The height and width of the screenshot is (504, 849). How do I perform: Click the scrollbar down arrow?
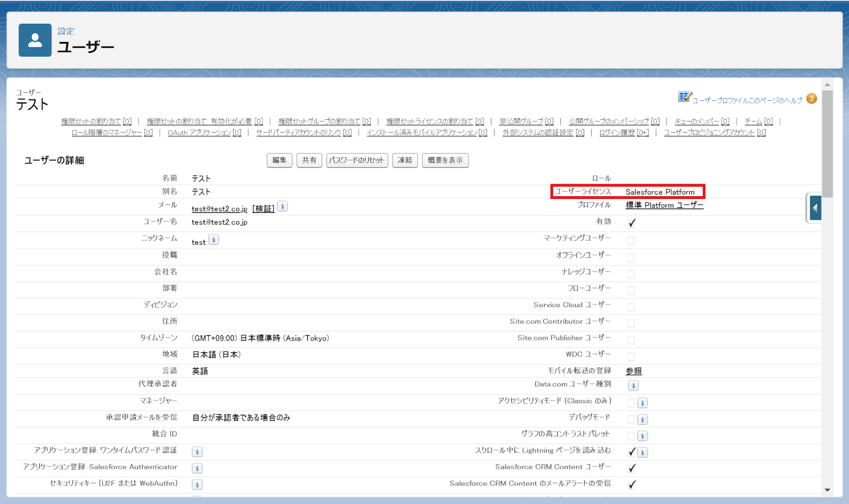[827, 491]
